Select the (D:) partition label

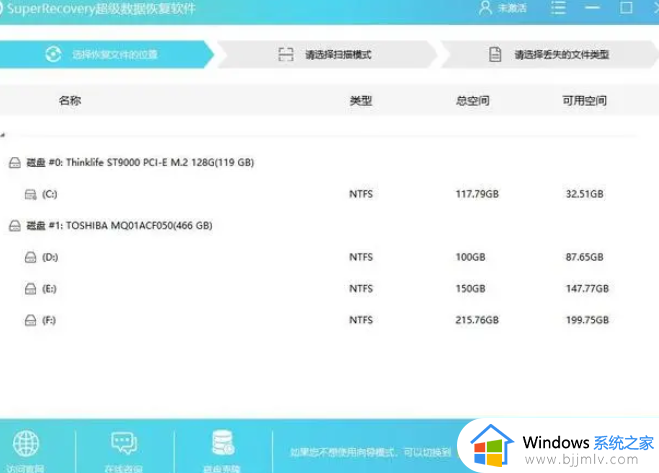coord(50,257)
